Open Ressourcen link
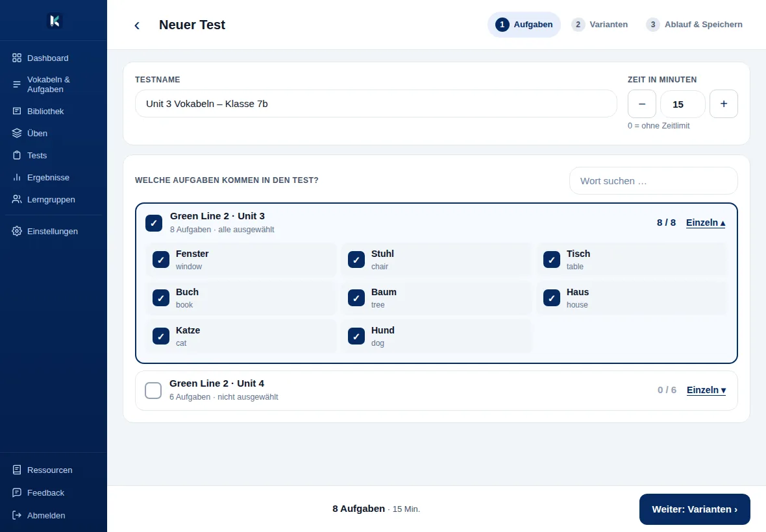 click(x=53, y=470)
